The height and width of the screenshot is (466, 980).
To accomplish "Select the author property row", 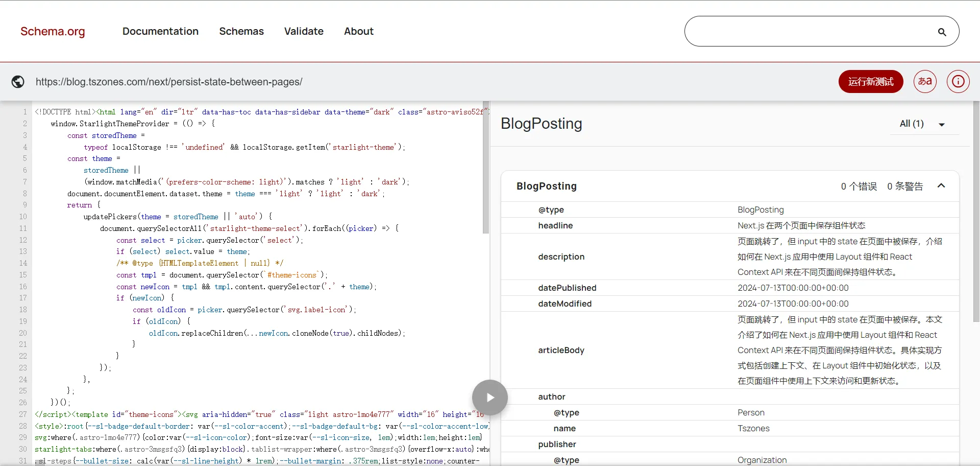I will tap(730, 397).
